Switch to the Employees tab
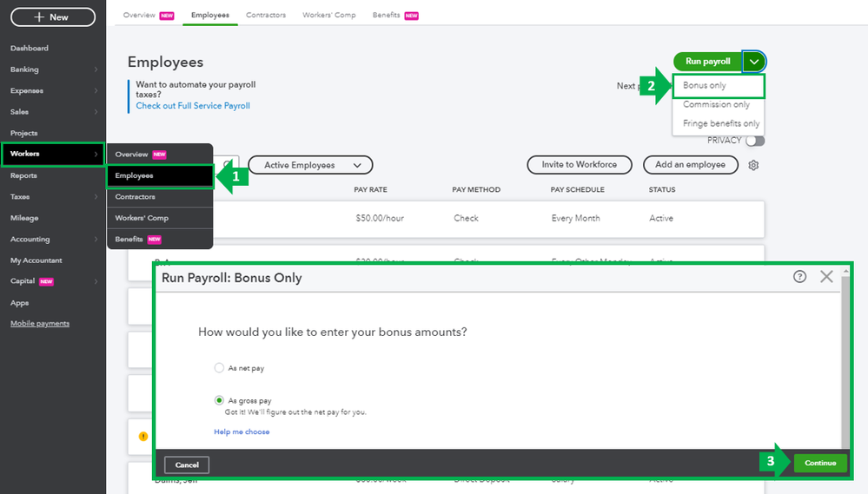 point(209,15)
